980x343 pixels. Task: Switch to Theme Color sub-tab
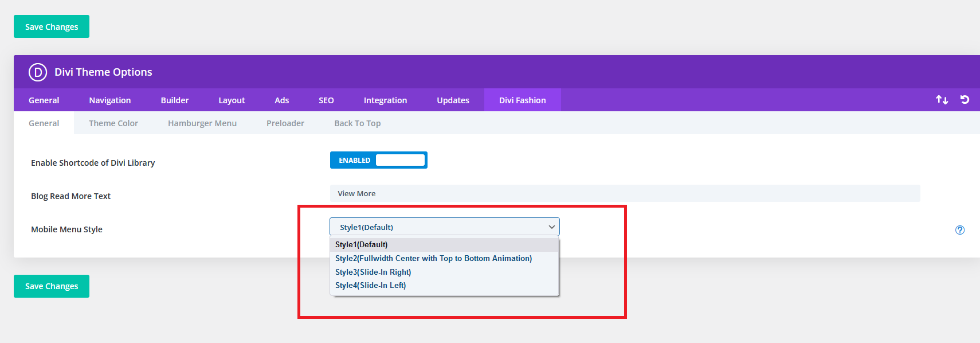pyautogui.click(x=113, y=123)
